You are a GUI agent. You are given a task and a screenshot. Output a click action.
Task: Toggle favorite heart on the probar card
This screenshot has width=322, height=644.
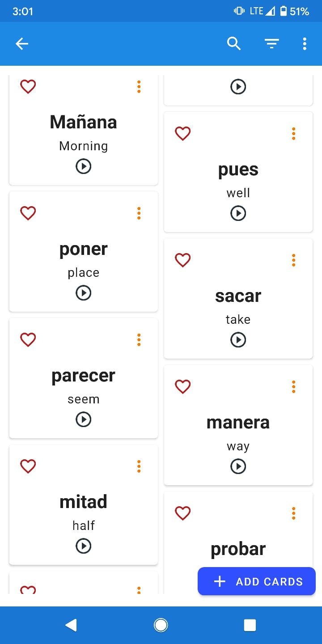coord(182,513)
